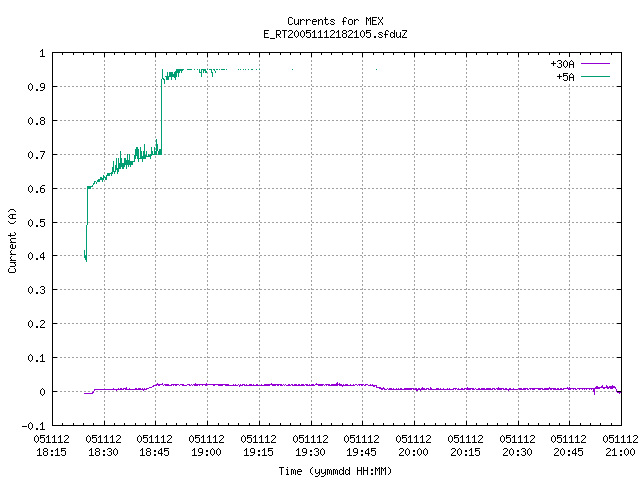Screen dimensions: 640x480
Task: Click the y-axis tick value 0.5
Action: pyautogui.click(x=36, y=223)
